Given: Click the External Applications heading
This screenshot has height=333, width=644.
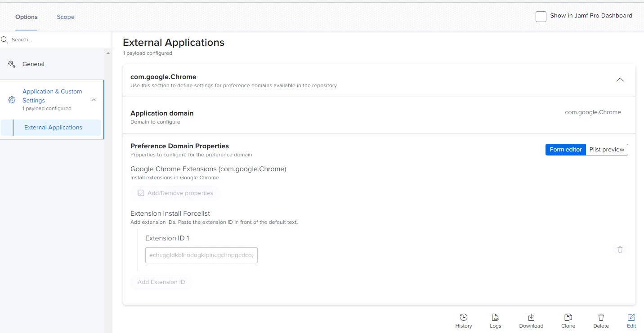Looking at the screenshot, I should coord(174,43).
